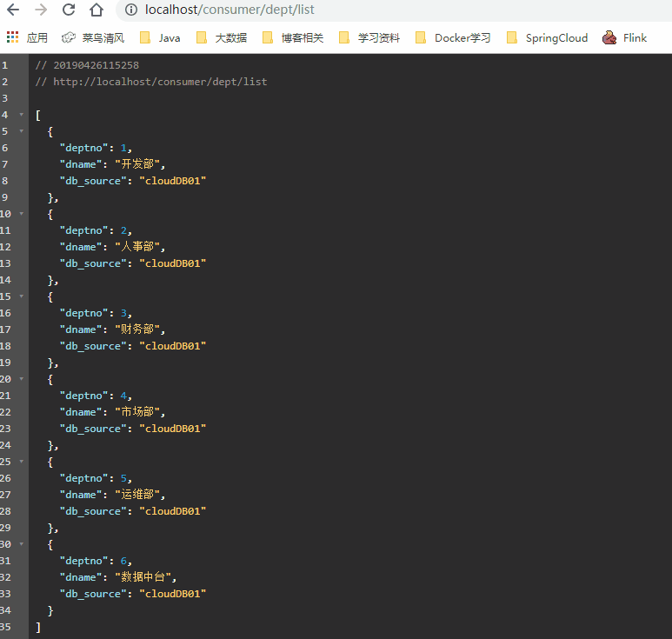Click the deptno value 6
This screenshot has height=639, width=672.
tap(123, 561)
